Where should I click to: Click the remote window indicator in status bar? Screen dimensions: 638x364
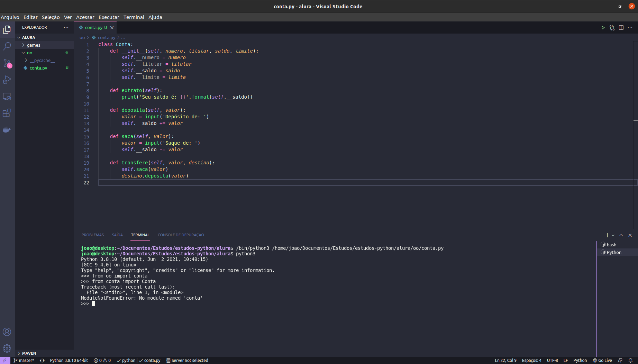[x=5, y=360]
